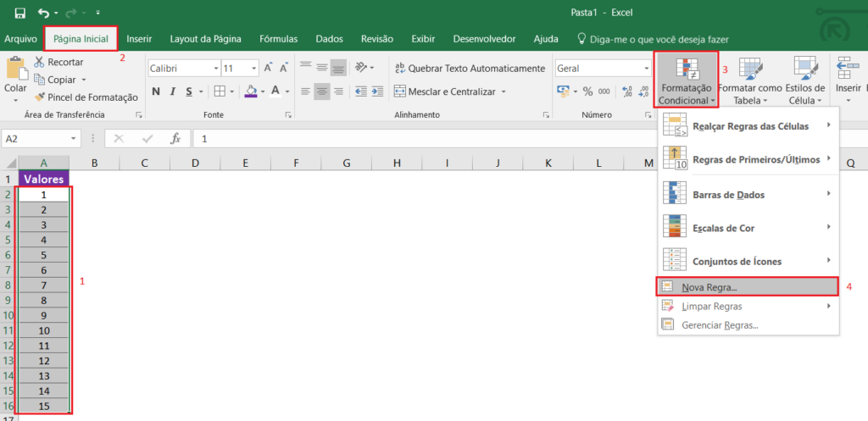Click Quebrar Texto Automaticamente button
Image resolution: width=868 pixels, height=421 pixels.
point(469,68)
